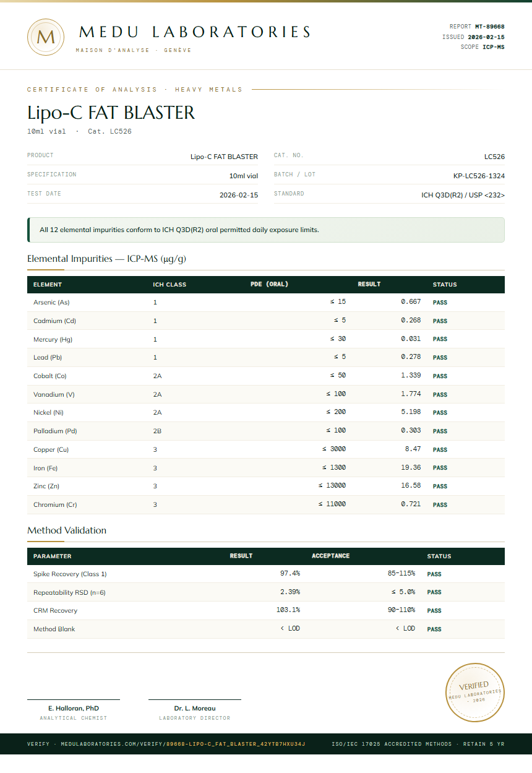The width and height of the screenshot is (532, 773).
Task: Click the ACCEPTANCE column header
Action: pyautogui.click(x=331, y=556)
